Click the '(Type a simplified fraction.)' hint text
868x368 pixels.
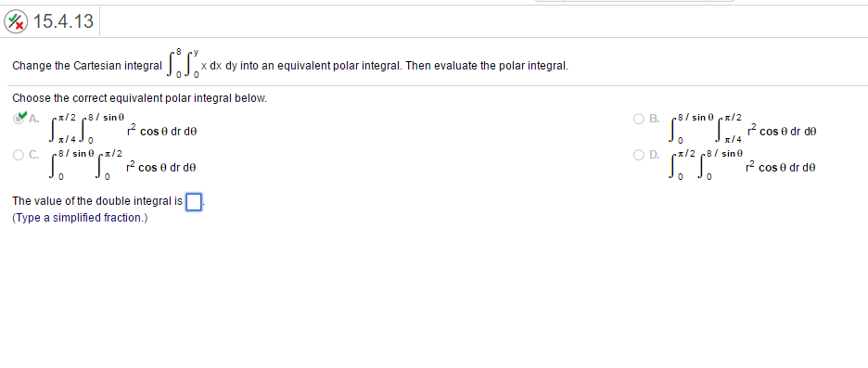click(x=81, y=218)
